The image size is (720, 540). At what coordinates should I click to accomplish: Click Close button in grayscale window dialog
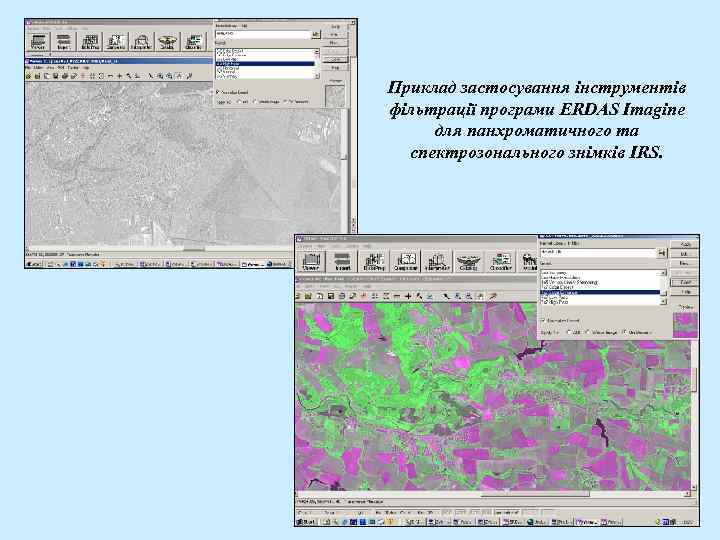pyautogui.click(x=335, y=59)
